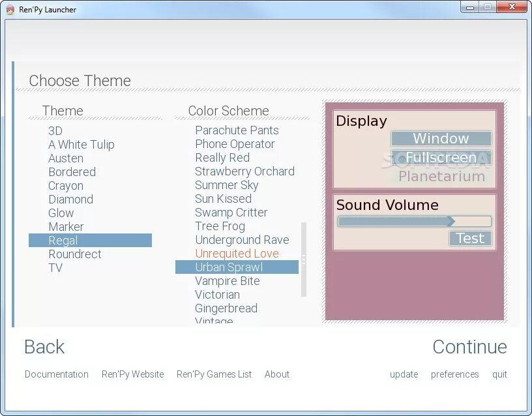Open the Ren'Py Games List link
This screenshot has height=416, width=532.
point(214,374)
